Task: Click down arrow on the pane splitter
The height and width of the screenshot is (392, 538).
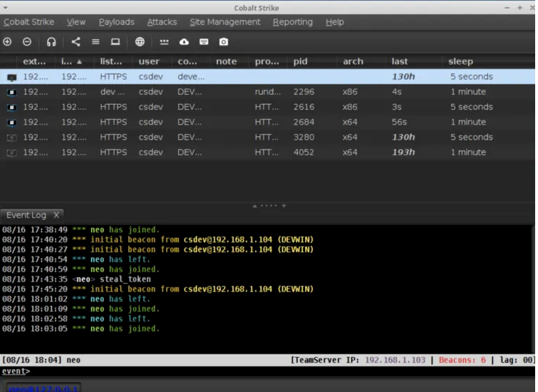Action: (284, 206)
